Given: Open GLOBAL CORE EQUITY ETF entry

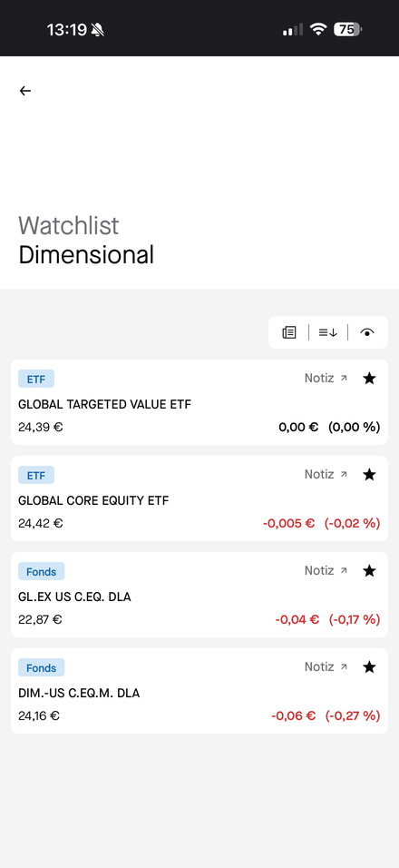Looking at the screenshot, I should point(199,498).
